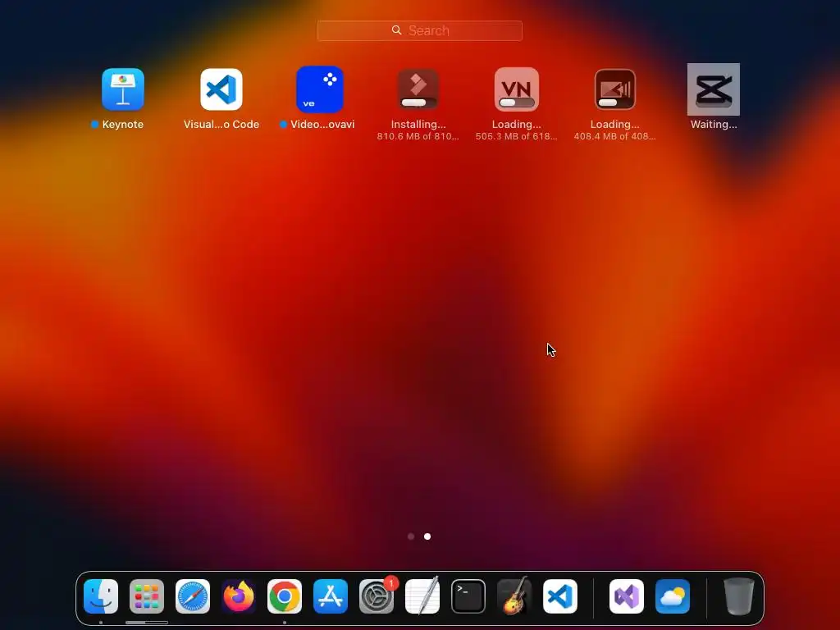Image resolution: width=840 pixels, height=630 pixels.
Task: Open Safari from the Dock
Action: click(x=193, y=596)
